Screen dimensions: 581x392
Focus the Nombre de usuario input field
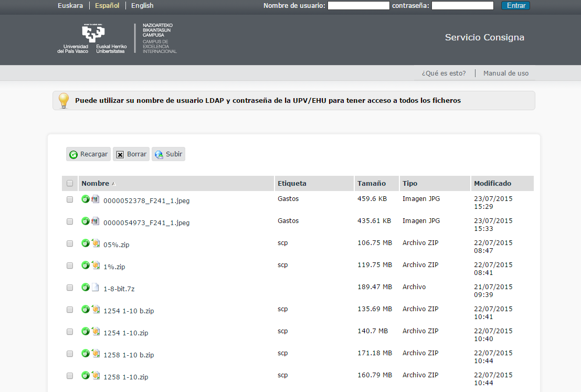(x=358, y=6)
